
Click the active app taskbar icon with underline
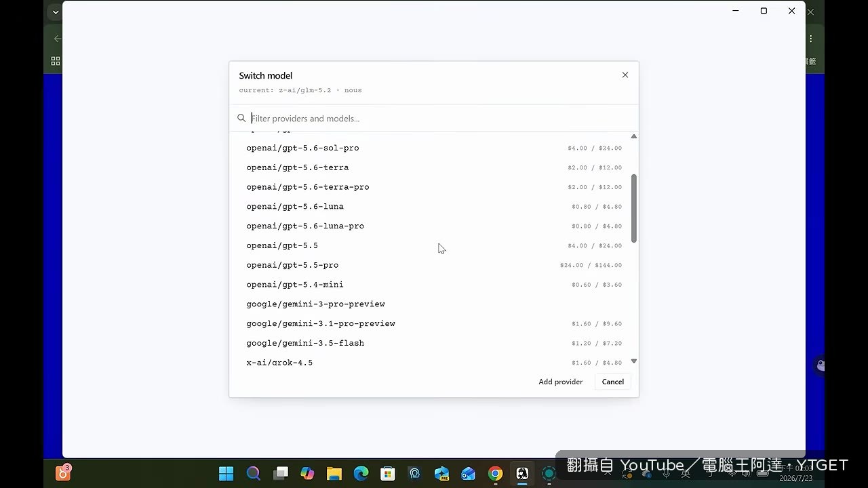522,473
